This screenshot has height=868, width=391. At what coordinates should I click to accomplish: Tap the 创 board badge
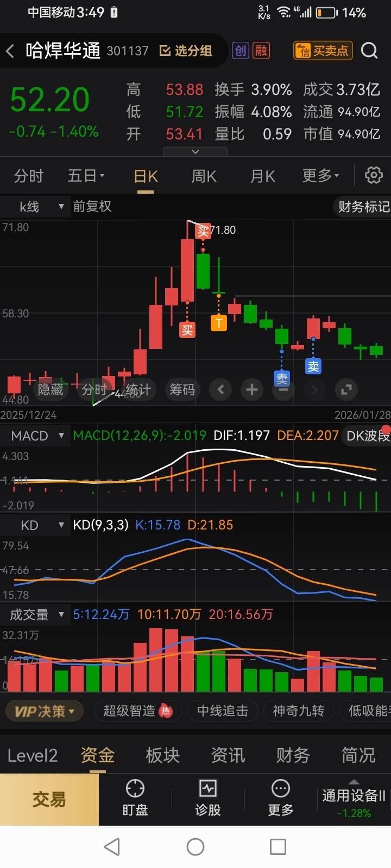coord(241,50)
